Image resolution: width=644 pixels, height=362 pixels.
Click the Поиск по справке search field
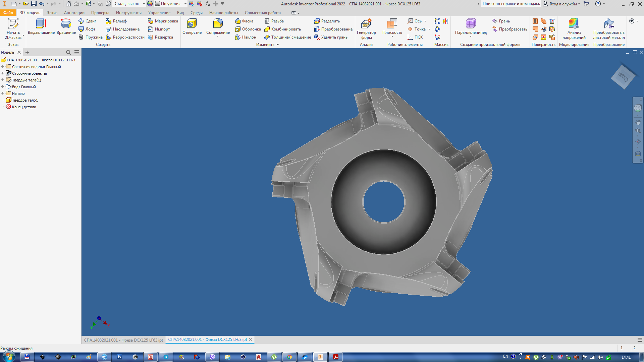[x=511, y=4]
